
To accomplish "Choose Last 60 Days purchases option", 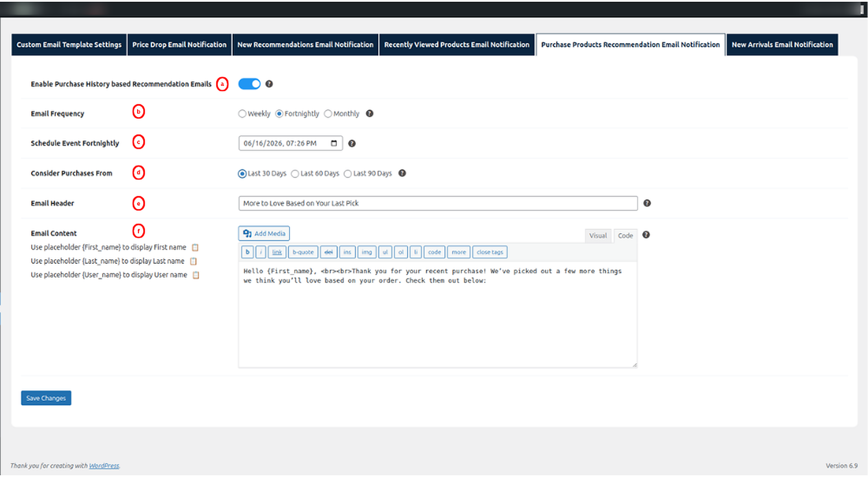I will [295, 173].
